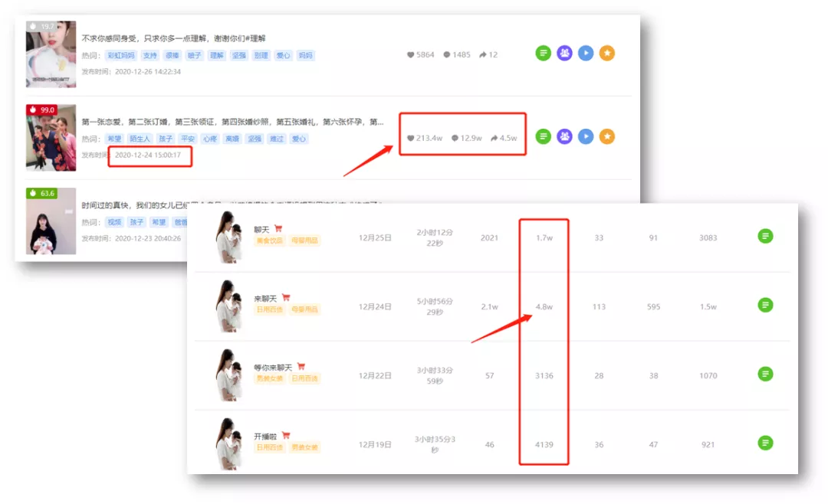828x504 pixels.
Task: Open the 等你来聊天 livestream title
Action: [x=271, y=367]
